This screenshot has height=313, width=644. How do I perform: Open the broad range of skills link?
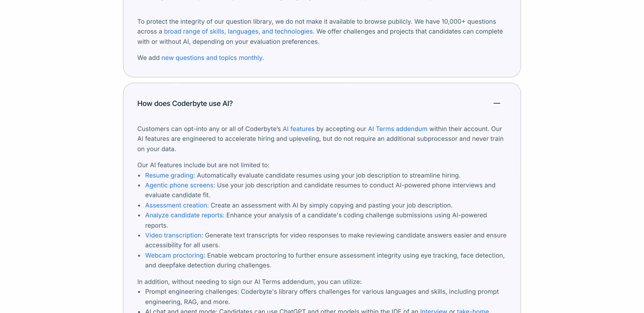click(x=238, y=32)
